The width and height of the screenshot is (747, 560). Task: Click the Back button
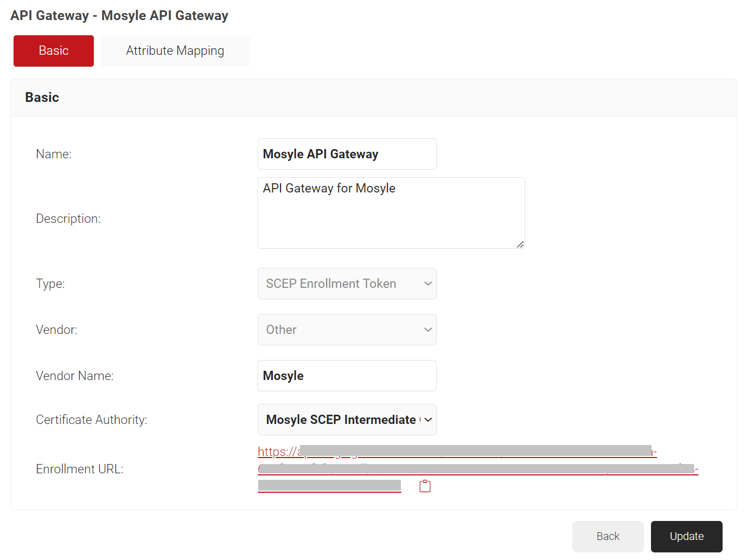608,536
